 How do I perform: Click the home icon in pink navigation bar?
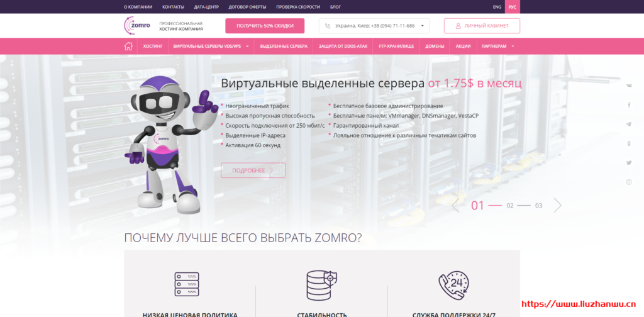tap(128, 46)
